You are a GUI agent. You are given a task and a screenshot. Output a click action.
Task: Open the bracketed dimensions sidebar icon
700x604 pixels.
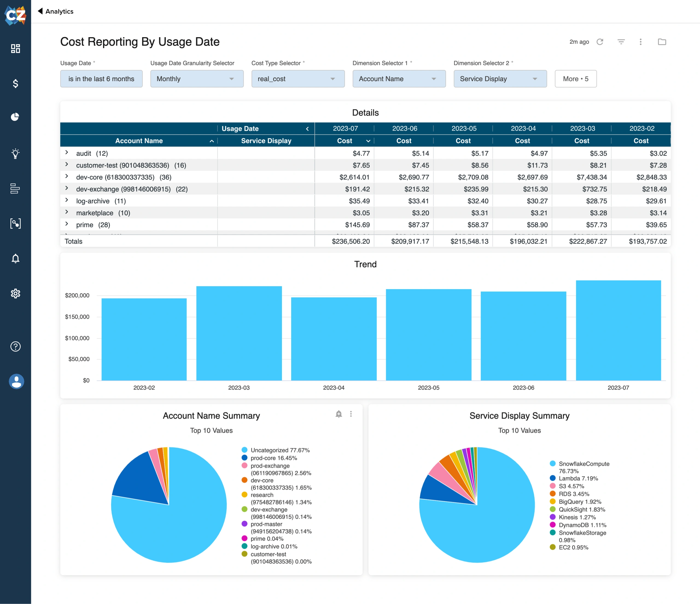[16, 224]
